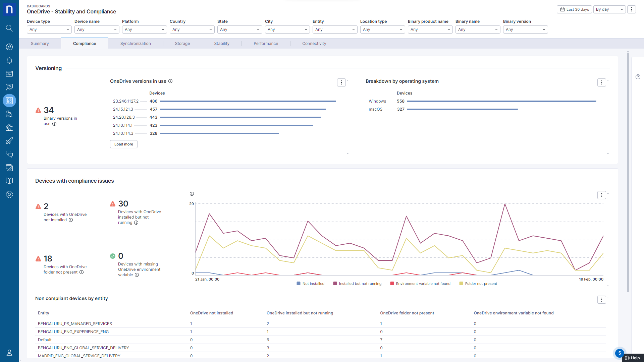The height and width of the screenshot is (362, 644).
Task: Switch to the Synchronization tab
Action: (136, 44)
